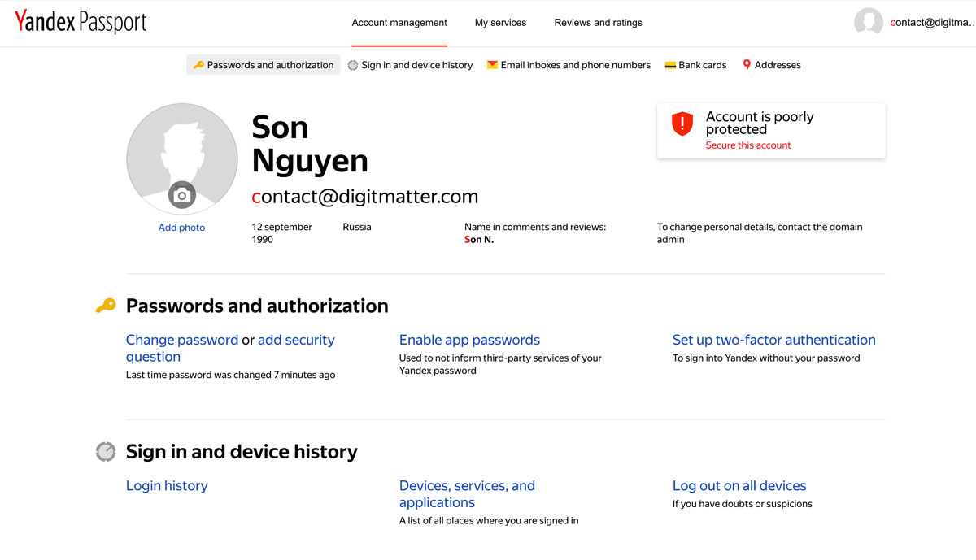Go to Sign in and device history section
The width and height of the screenshot is (976, 560).
click(x=410, y=65)
